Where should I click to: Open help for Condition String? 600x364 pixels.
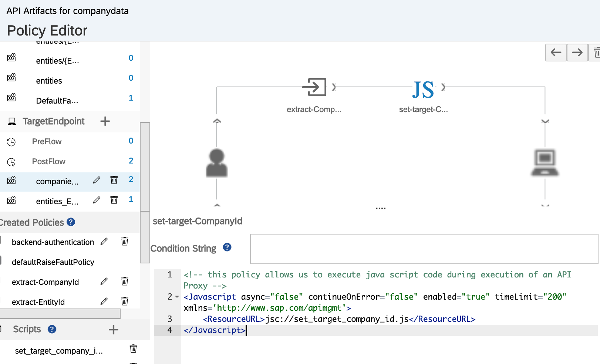coord(227,247)
